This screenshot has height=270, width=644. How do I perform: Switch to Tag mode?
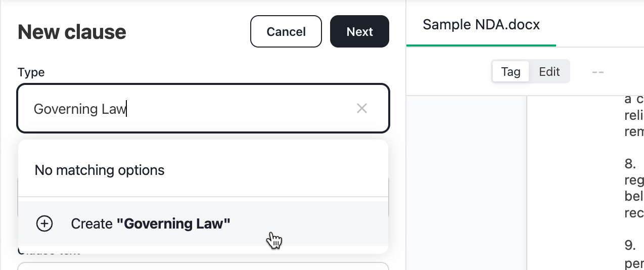pyautogui.click(x=511, y=72)
